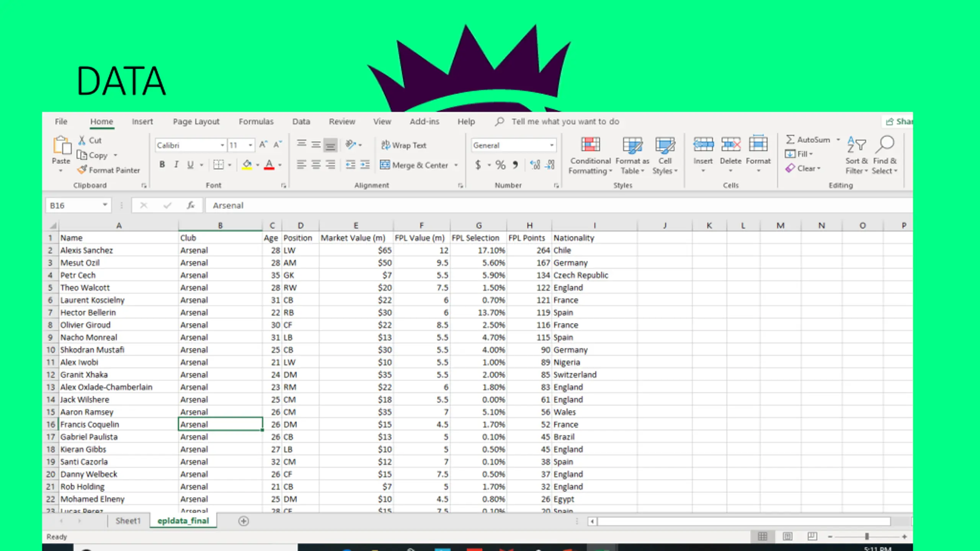
Task: Click the Merge & Center button
Action: pyautogui.click(x=414, y=165)
